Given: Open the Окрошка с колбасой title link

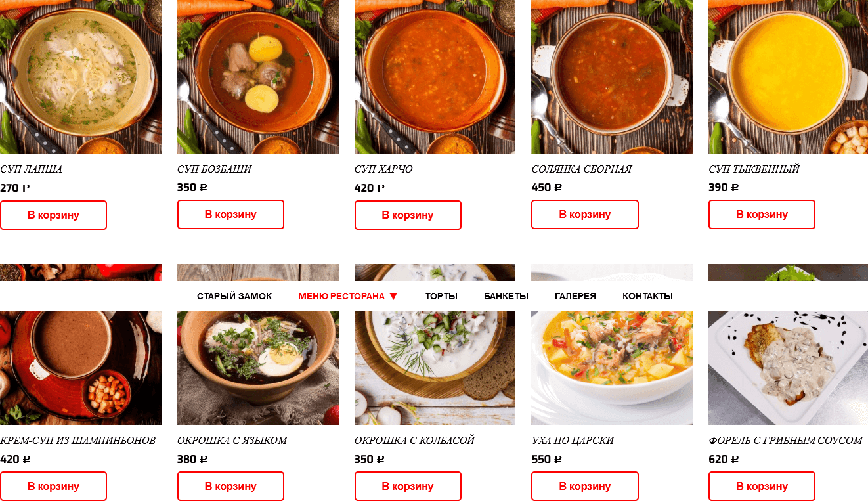Looking at the screenshot, I should point(414,440).
